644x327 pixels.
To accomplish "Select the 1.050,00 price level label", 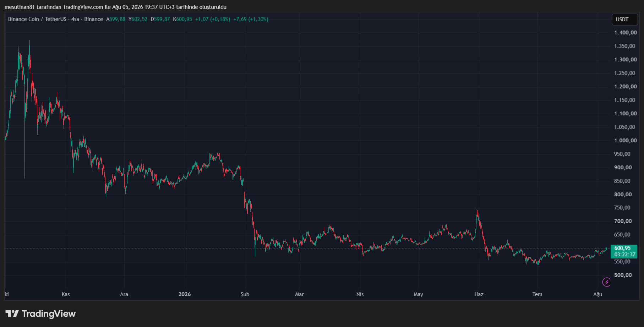I will pos(625,127).
